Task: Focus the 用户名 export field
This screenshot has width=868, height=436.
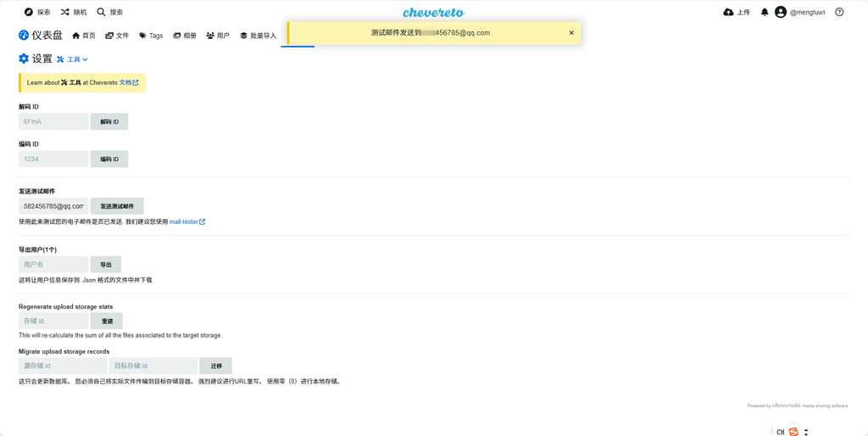Action: point(53,265)
